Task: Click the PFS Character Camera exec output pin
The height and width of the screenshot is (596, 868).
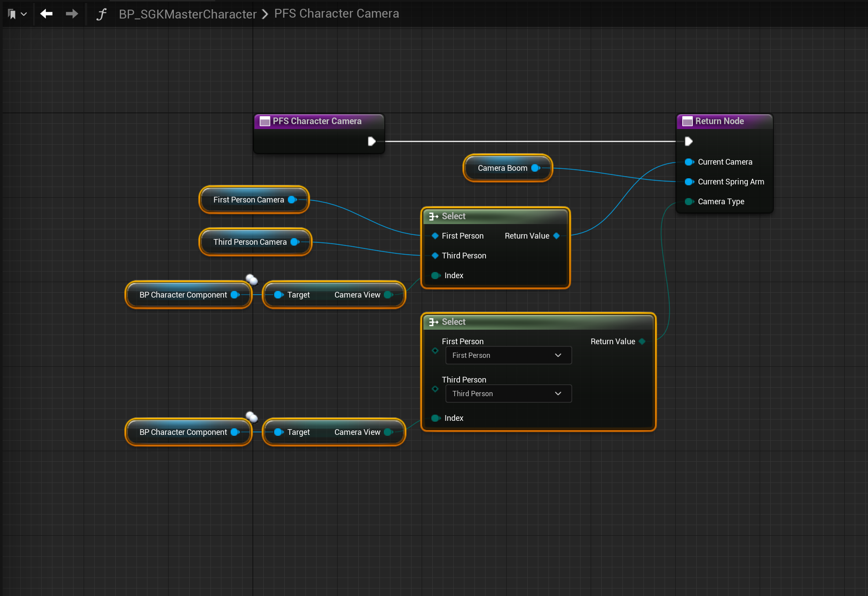Action: tap(371, 141)
